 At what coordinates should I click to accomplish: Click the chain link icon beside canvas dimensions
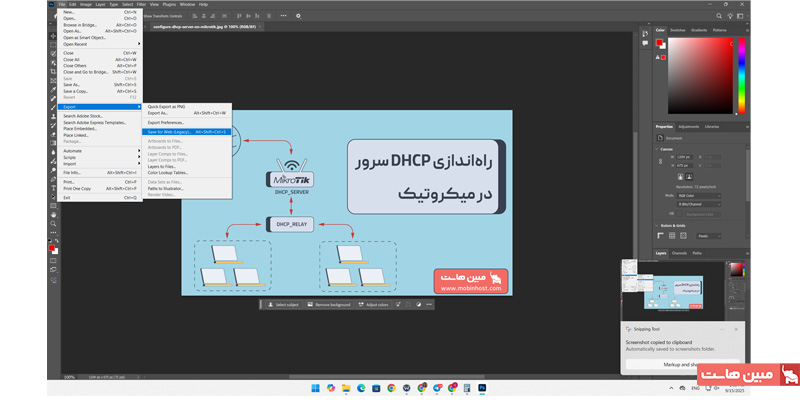pos(660,161)
